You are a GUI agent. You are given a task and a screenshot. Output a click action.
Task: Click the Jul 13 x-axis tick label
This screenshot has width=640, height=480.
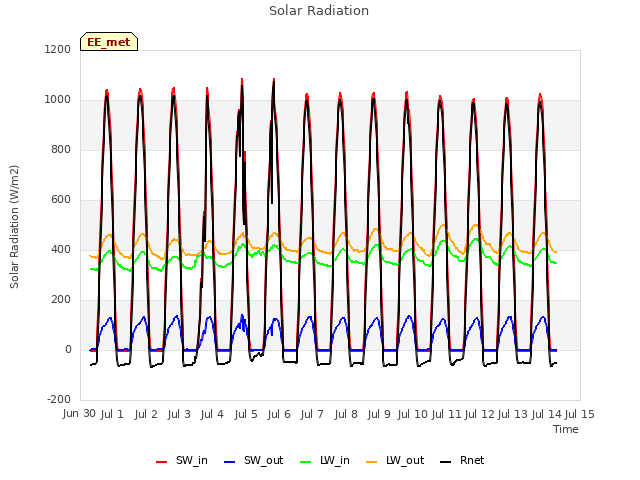click(x=513, y=414)
